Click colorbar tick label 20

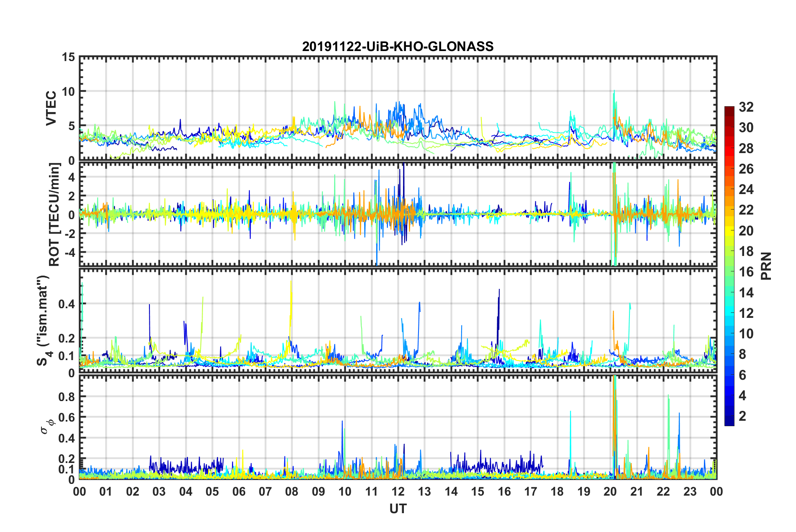746,231
